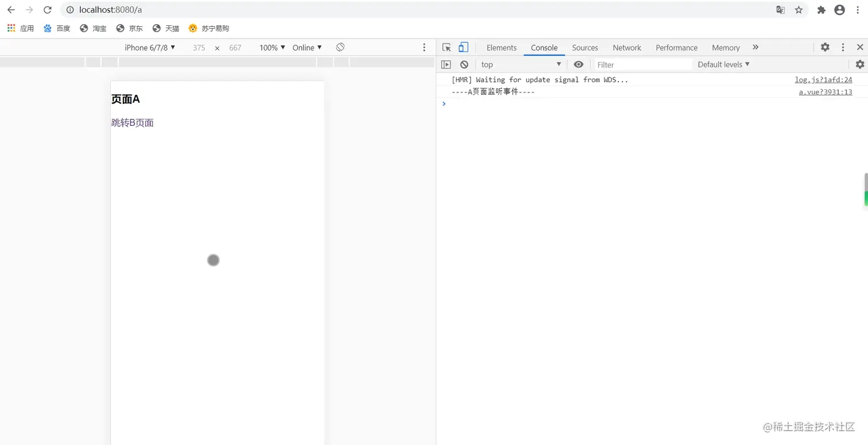Open the top JavaScript context dropdown

(521, 64)
